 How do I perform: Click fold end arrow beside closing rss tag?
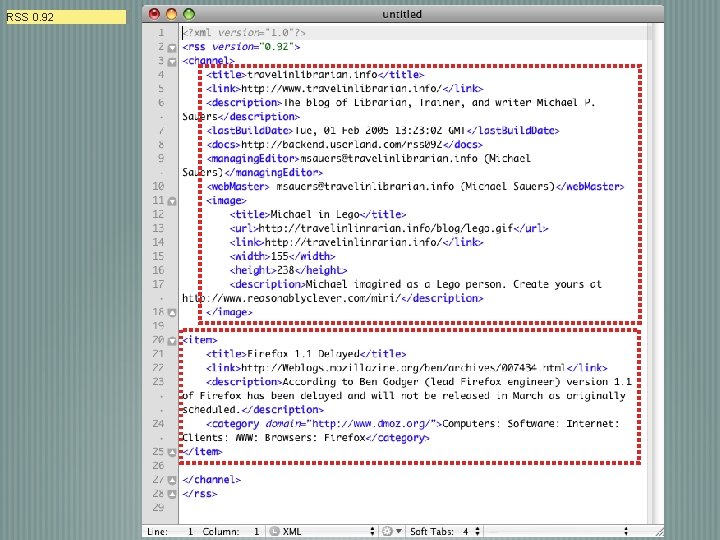coord(172,494)
